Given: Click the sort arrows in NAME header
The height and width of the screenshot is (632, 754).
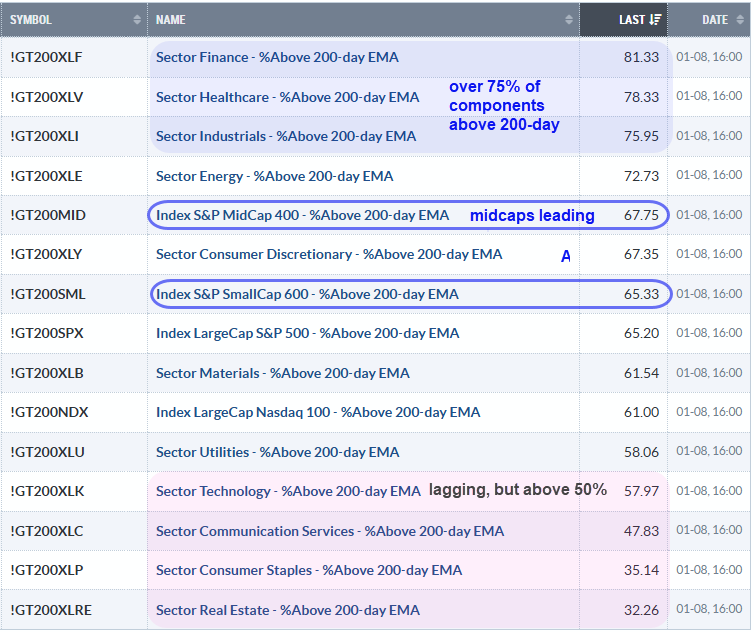Looking at the screenshot, I should 570,20.
